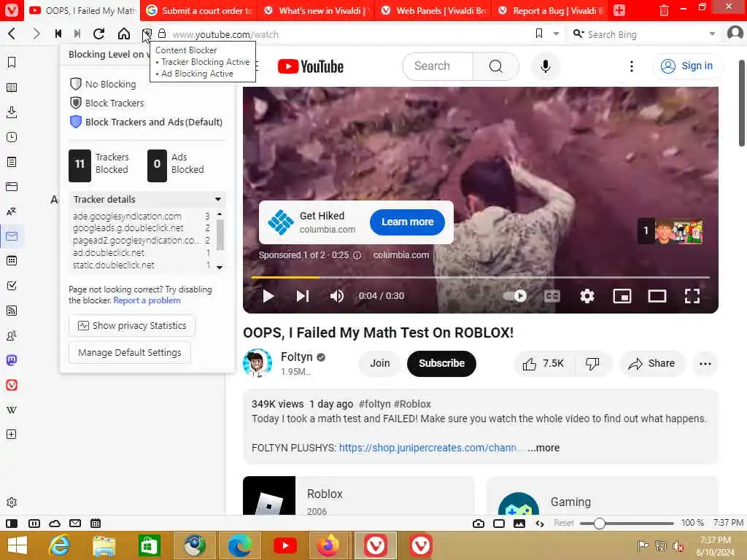
Task: Click Report a problem link
Action: pos(147,300)
